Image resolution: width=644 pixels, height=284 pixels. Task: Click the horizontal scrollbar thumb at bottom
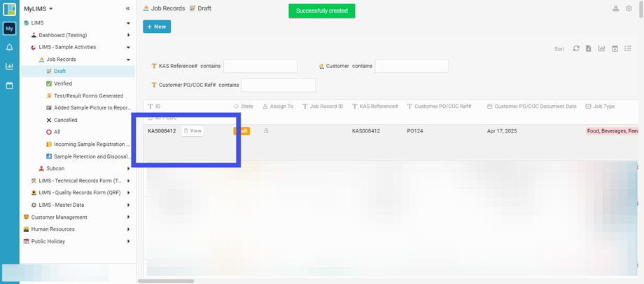coord(166,281)
